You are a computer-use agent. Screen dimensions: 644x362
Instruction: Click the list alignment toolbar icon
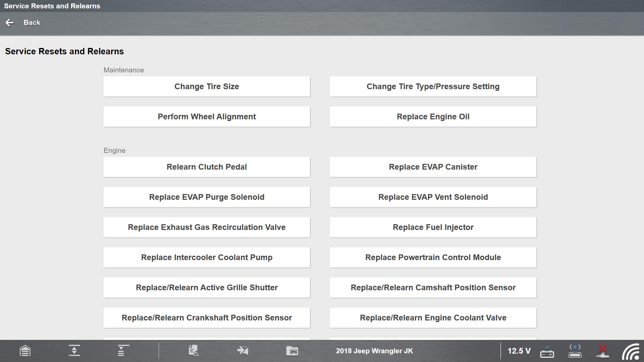[123, 351]
